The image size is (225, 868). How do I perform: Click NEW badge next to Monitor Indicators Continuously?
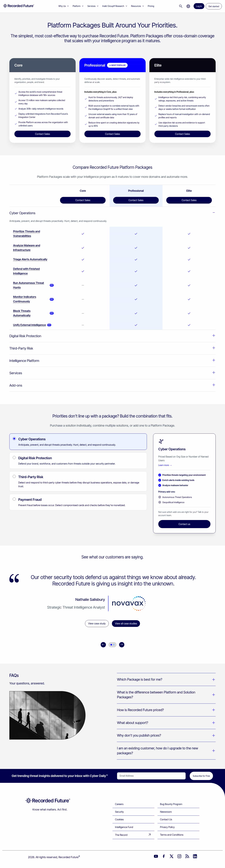tap(52, 299)
